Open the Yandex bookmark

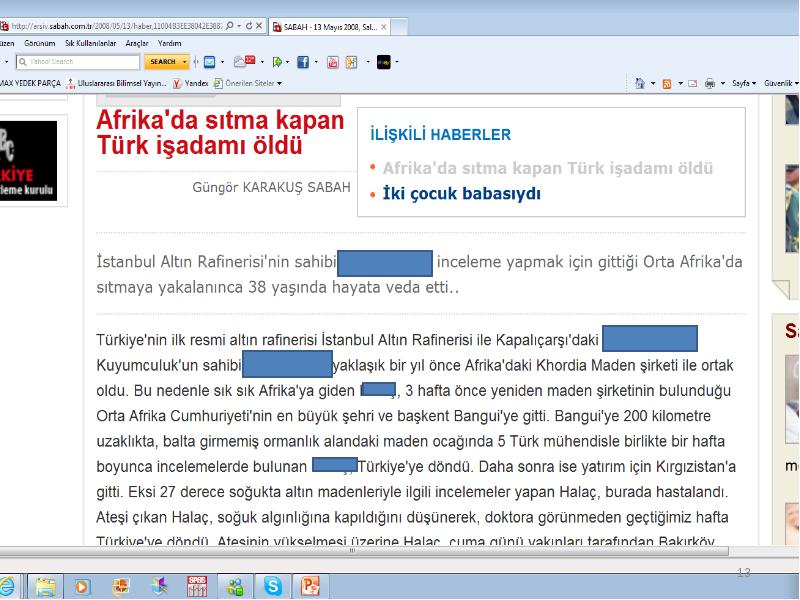point(191,83)
